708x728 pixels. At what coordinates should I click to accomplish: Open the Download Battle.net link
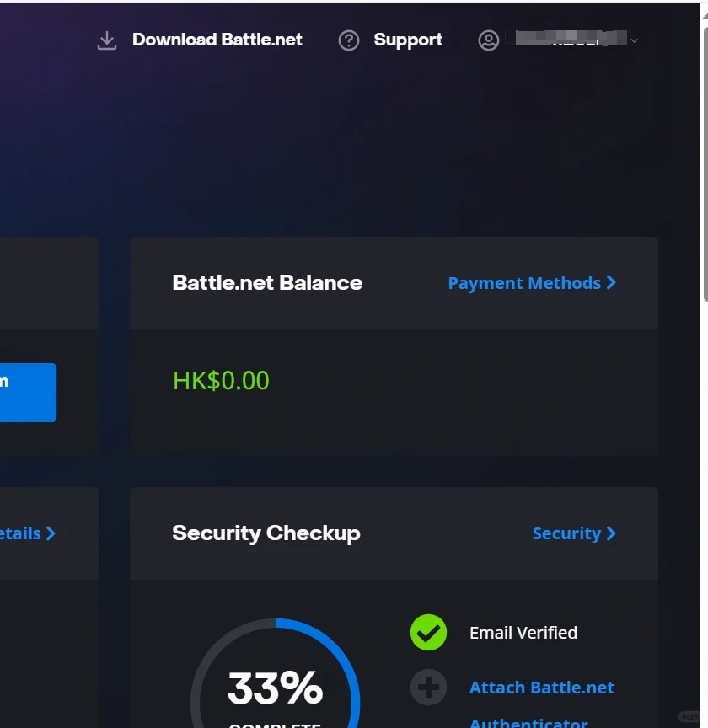[x=217, y=40]
